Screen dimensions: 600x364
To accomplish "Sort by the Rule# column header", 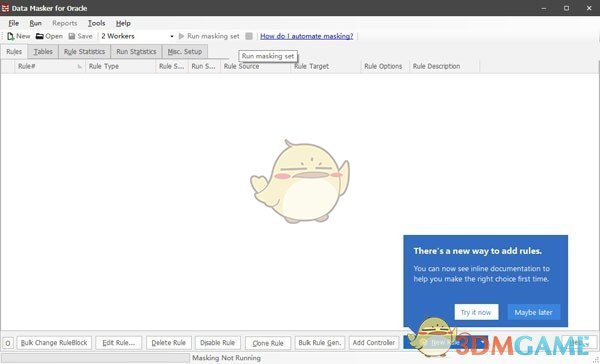I will click(50, 66).
